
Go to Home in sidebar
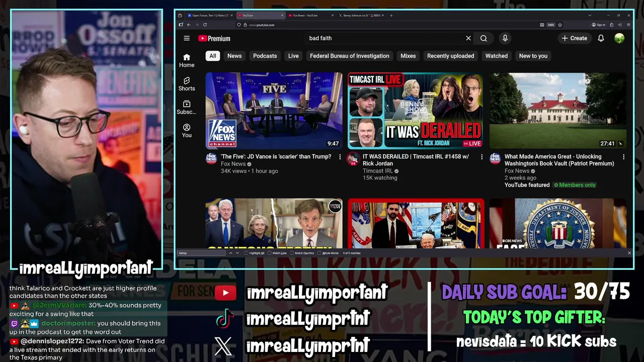(x=187, y=60)
